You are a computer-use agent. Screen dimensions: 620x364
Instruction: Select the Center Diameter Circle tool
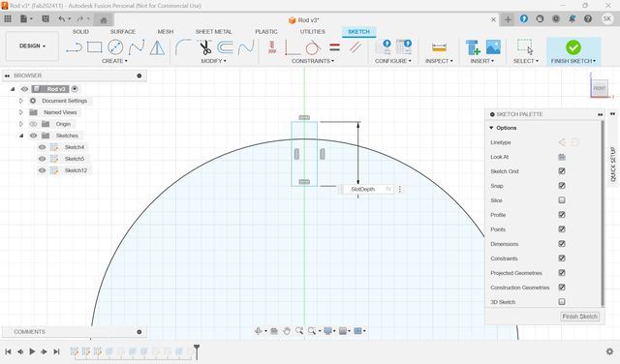pos(115,47)
